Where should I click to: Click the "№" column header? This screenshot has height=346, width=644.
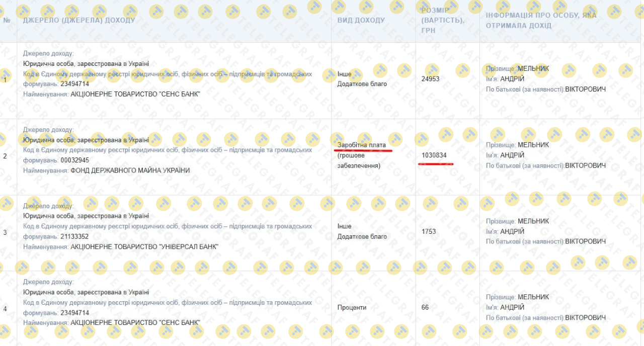pyautogui.click(x=7, y=20)
